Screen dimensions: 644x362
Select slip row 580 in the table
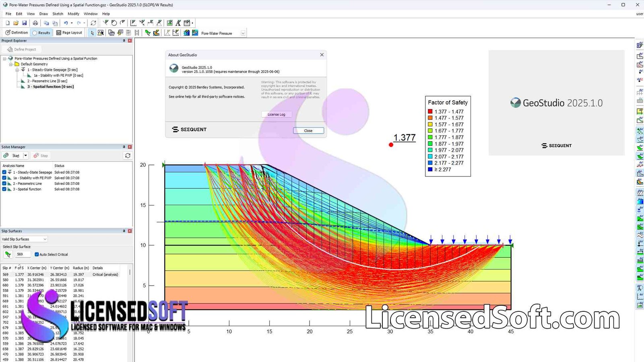click(60, 280)
